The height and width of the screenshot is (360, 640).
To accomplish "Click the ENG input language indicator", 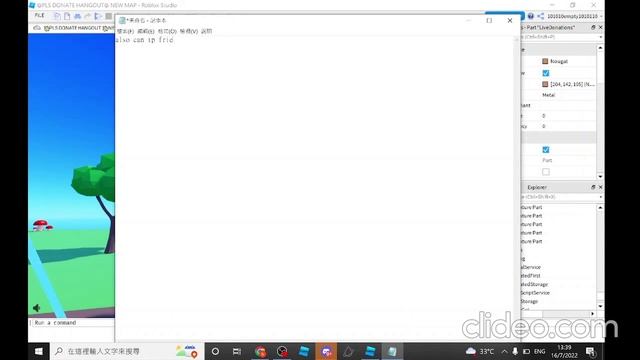I will tap(540, 351).
